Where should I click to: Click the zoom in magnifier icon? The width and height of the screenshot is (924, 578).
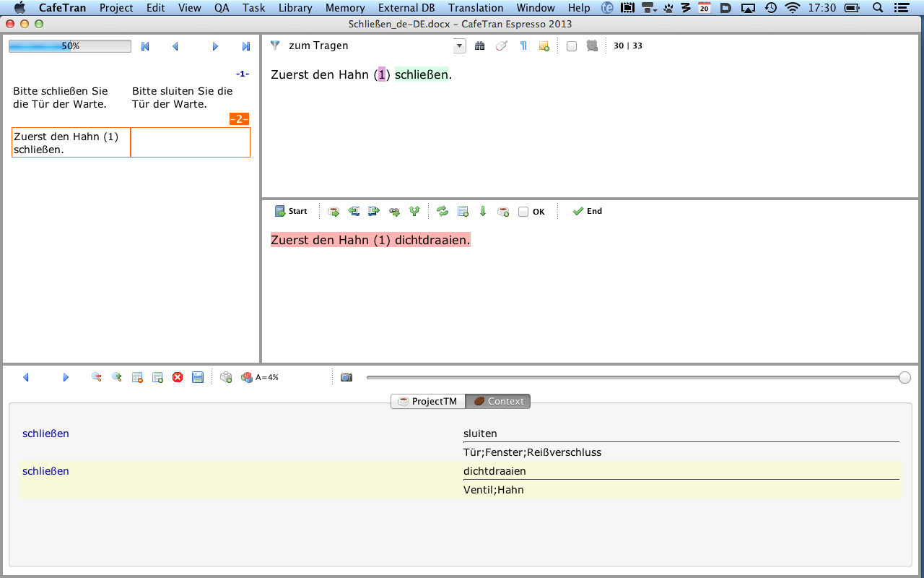116,377
